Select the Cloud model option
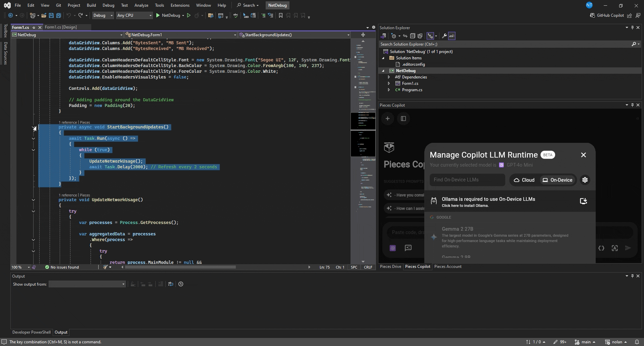This screenshot has height=346, width=644. click(x=524, y=180)
